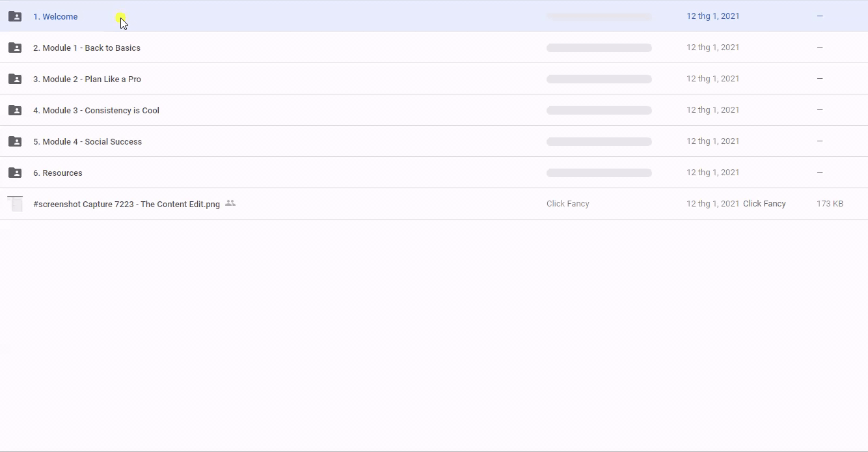Click the Click Fancy owner of the PNG file
The image size is (868, 452).
coord(567,204)
